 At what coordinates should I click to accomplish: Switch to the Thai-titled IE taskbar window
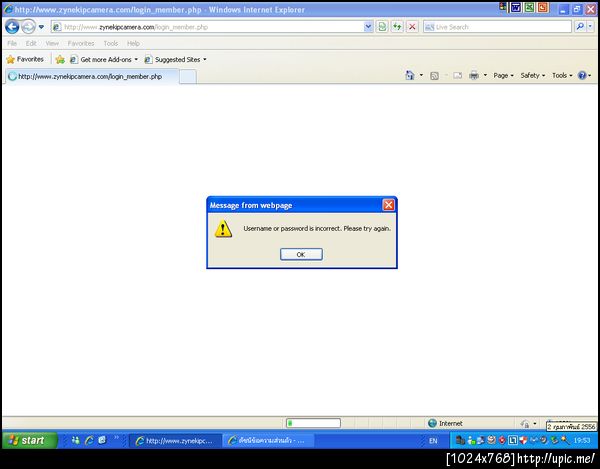(x=268, y=441)
